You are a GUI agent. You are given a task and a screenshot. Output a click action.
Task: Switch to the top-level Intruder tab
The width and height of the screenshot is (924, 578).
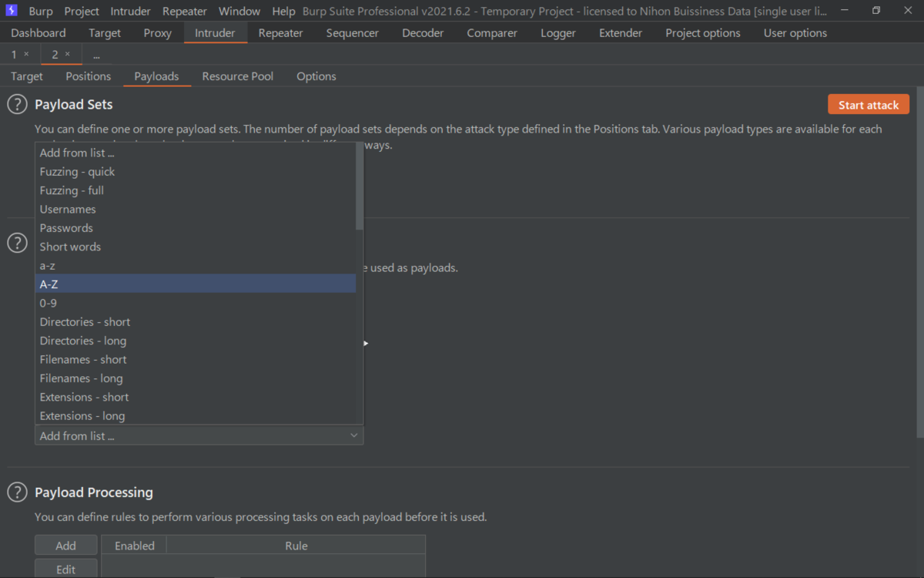(215, 33)
